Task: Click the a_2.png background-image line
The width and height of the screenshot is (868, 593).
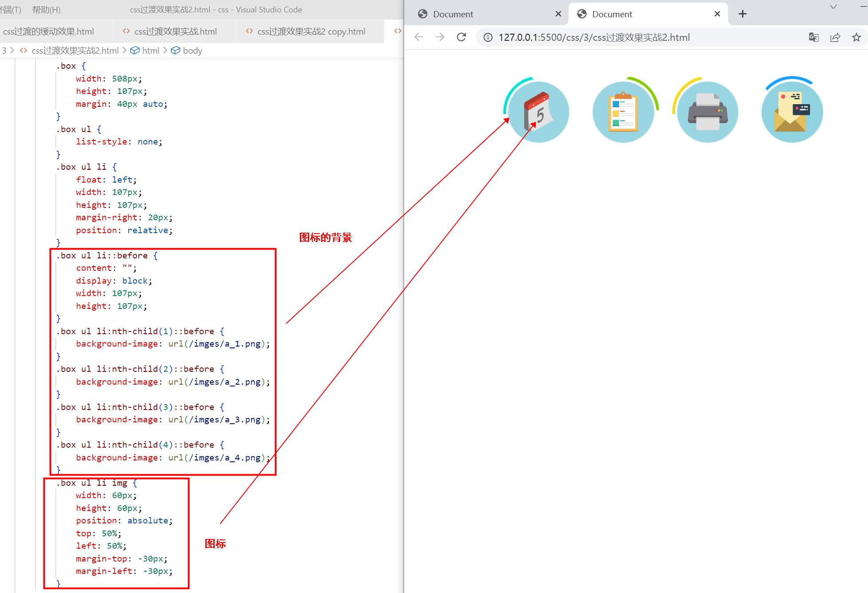Action: click(173, 382)
